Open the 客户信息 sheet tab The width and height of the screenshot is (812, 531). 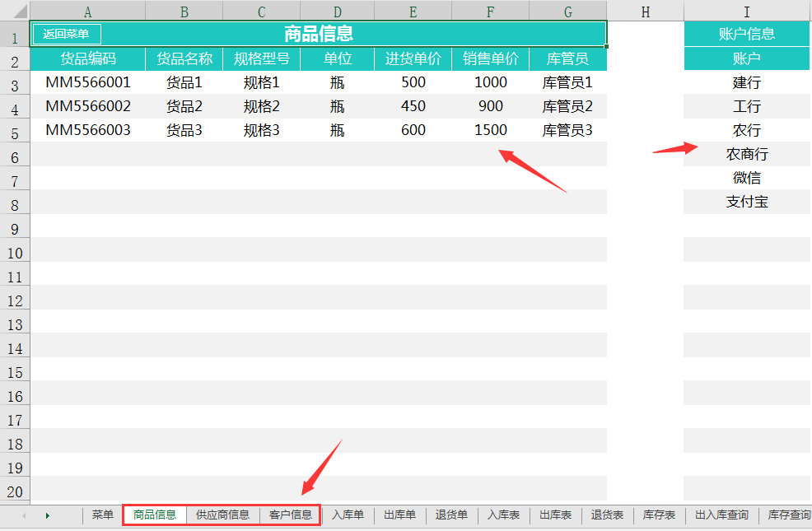pyautogui.click(x=290, y=515)
